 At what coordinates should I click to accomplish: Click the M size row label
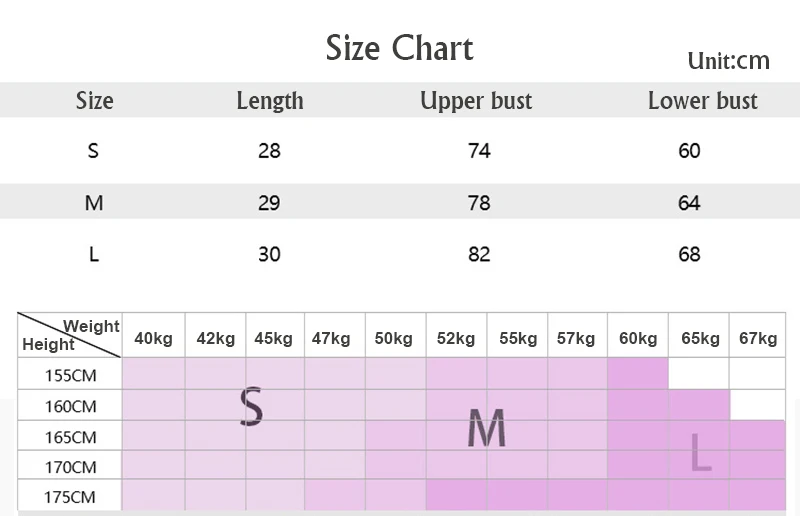pos(94,203)
